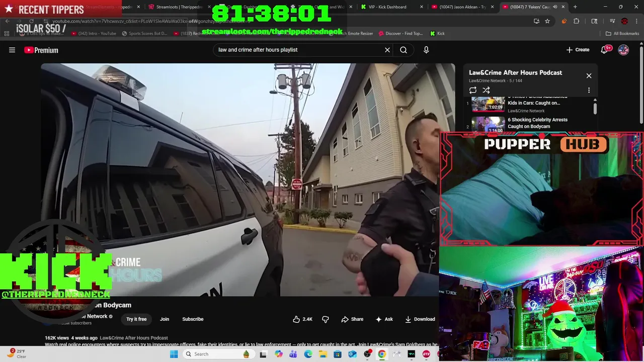The image size is (644, 362).
Task: Open the '(342) Intro - YouTube' bookmark
Action: (x=94, y=33)
